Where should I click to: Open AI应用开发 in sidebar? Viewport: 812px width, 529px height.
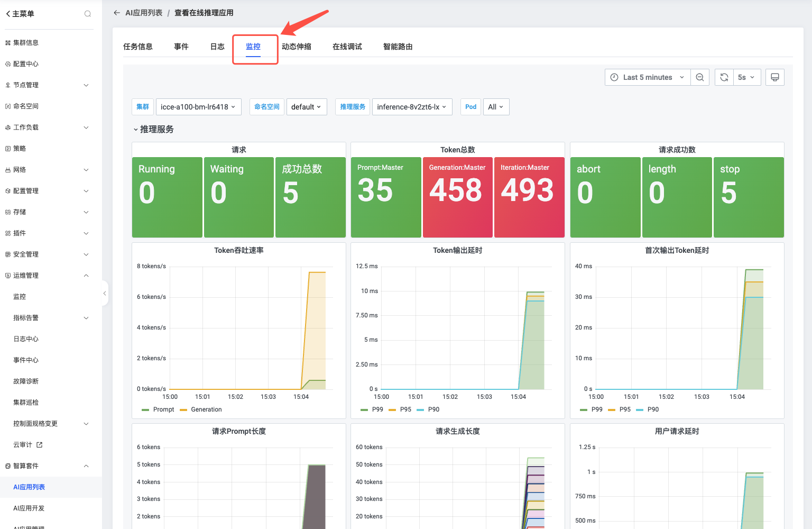coord(29,508)
